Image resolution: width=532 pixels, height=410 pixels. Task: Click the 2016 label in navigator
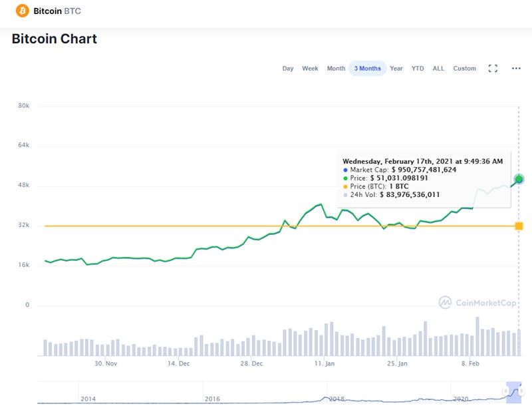pyautogui.click(x=212, y=399)
